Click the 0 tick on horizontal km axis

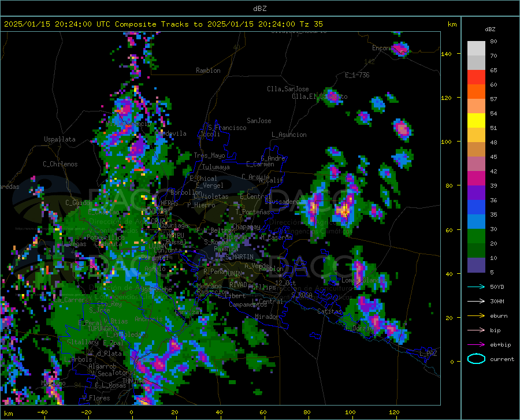131,412
